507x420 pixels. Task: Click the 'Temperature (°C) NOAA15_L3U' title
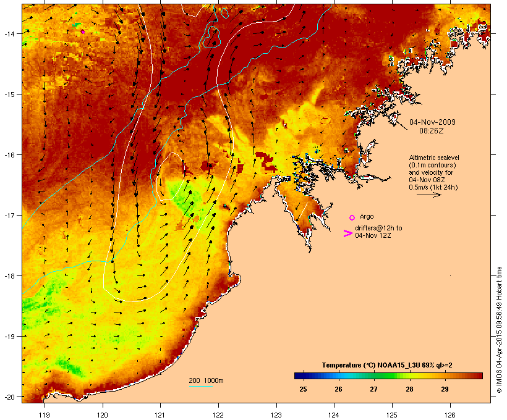pyautogui.click(x=371, y=366)
